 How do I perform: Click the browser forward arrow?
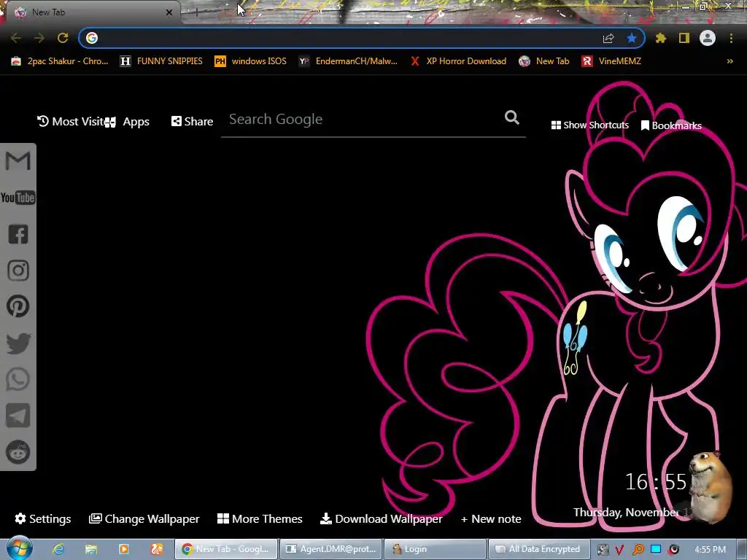click(39, 38)
